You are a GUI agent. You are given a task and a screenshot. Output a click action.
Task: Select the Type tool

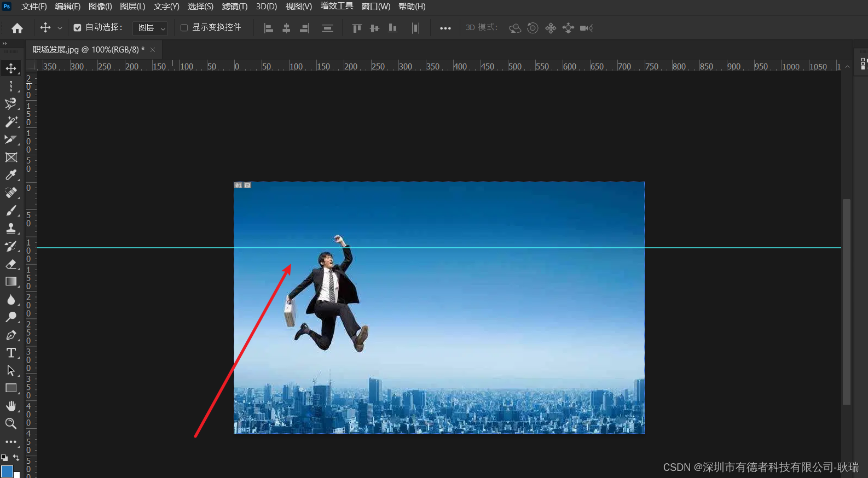11,353
